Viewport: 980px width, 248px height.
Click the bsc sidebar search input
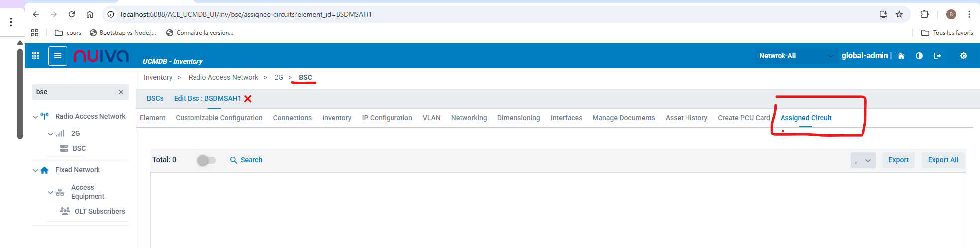click(75, 92)
